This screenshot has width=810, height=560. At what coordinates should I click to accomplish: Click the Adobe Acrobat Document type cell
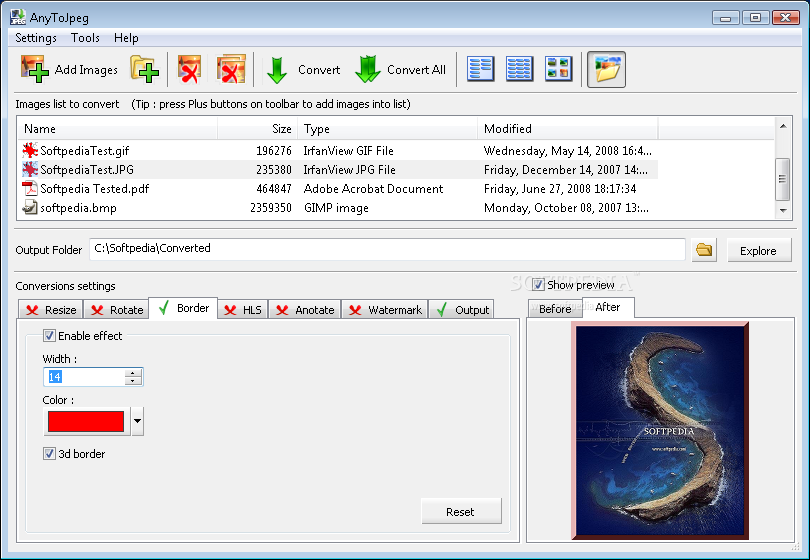pyautogui.click(x=373, y=189)
